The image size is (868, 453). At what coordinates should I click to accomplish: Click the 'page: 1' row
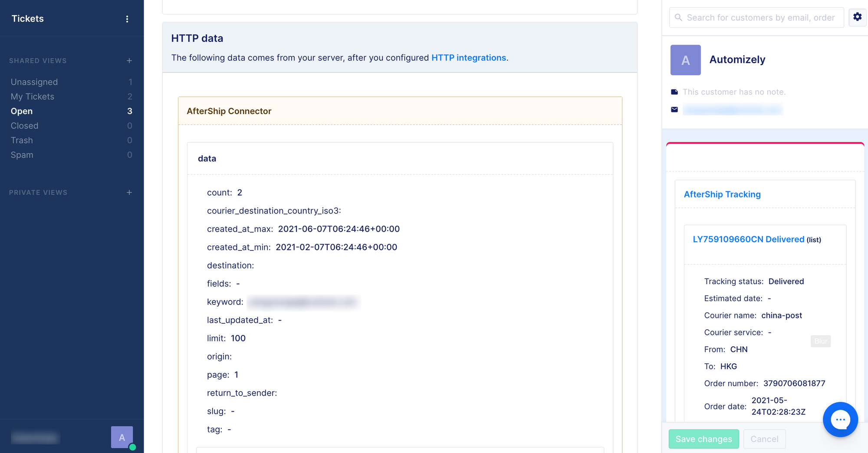click(223, 375)
